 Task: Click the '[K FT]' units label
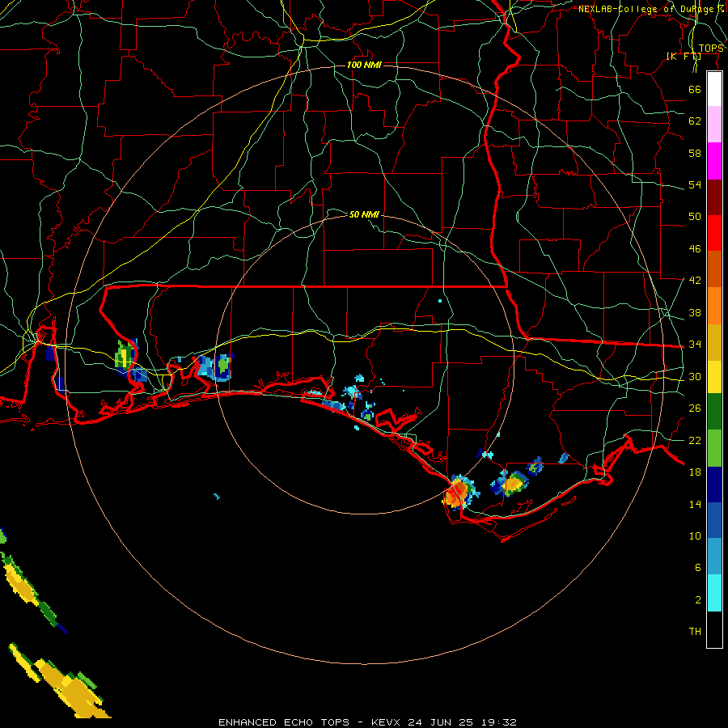pyautogui.click(x=684, y=56)
